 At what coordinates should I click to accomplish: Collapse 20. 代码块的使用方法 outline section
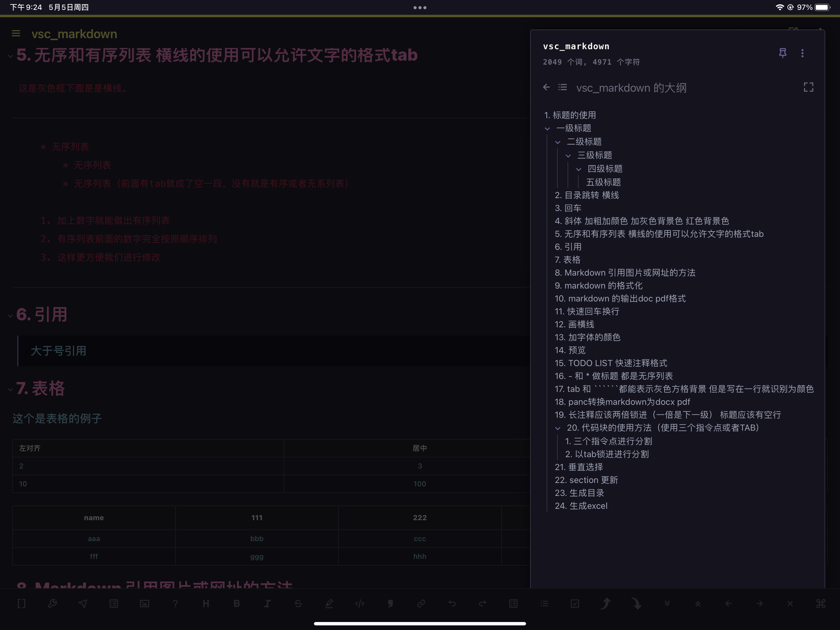(x=557, y=428)
